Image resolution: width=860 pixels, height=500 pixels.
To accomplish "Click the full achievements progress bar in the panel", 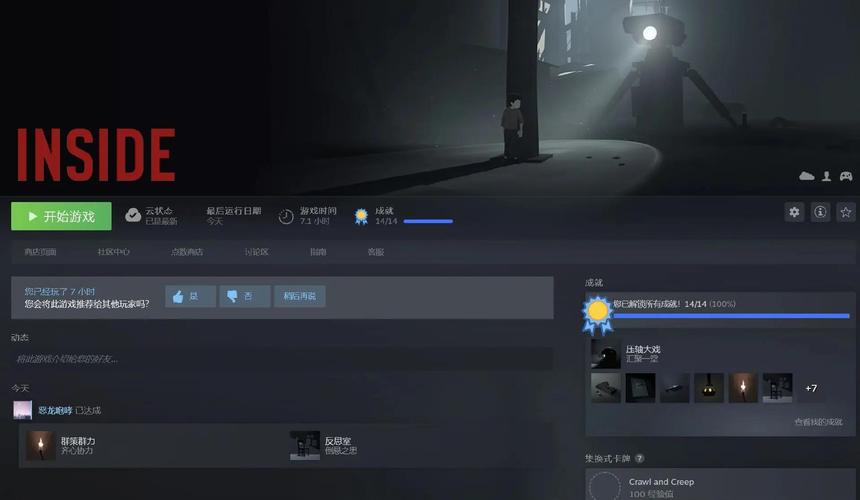I will point(731,316).
